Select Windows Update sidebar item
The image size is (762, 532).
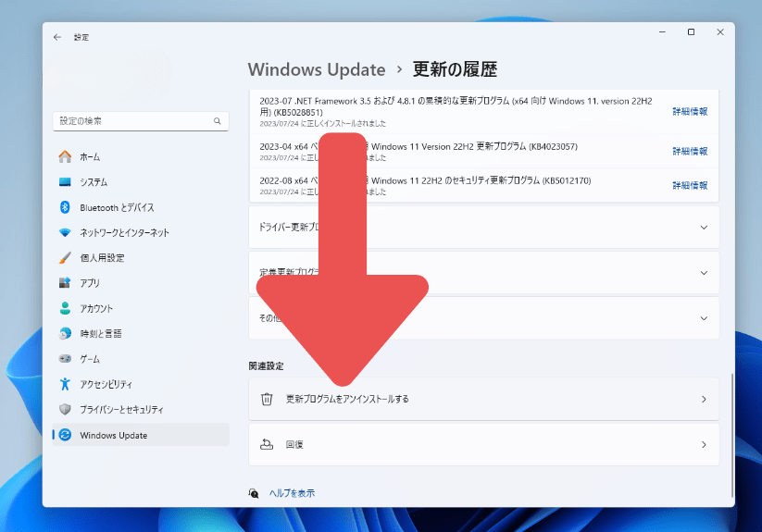click(x=141, y=435)
